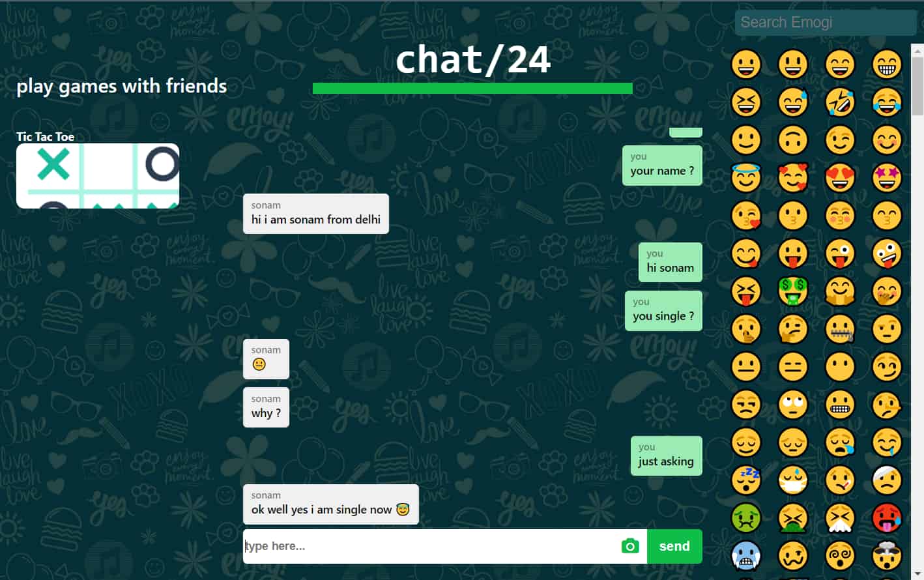Image resolution: width=924 pixels, height=580 pixels.
Task: Focus the 'type here...' message field
Action: pos(431,546)
